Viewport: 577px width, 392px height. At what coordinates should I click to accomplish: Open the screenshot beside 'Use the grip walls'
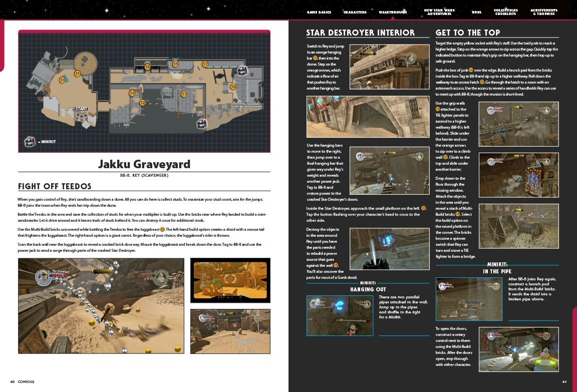tap(518, 124)
